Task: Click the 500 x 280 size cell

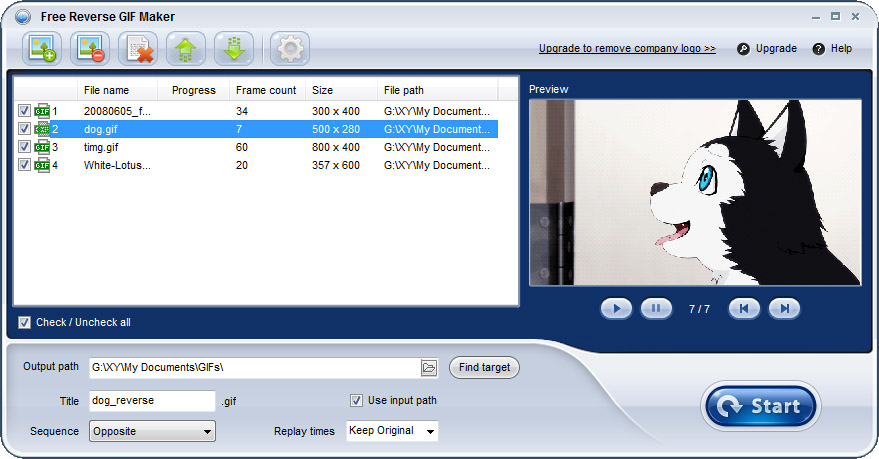Action: click(x=336, y=129)
